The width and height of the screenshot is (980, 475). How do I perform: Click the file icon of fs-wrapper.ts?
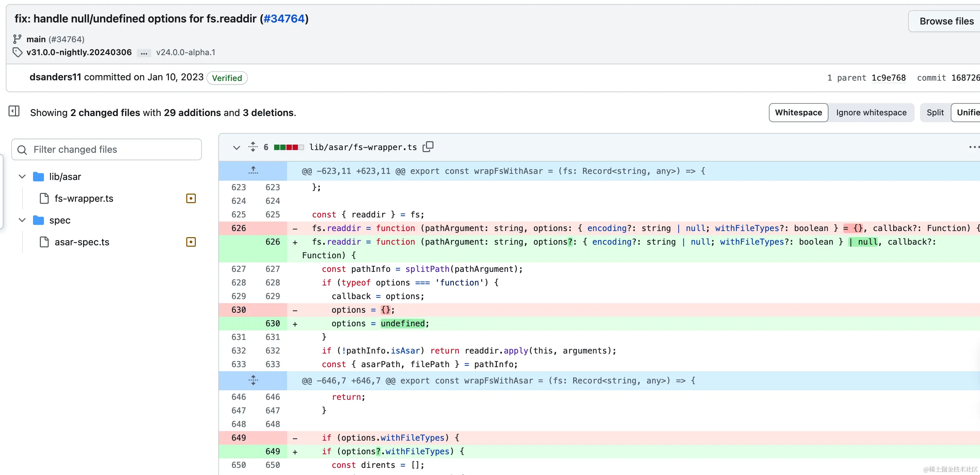click(45, 198)
